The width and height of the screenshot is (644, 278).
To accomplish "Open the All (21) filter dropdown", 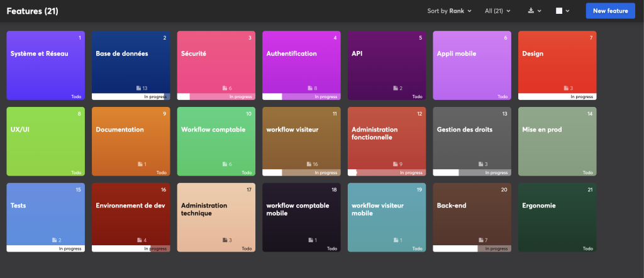I will [497, 11].
